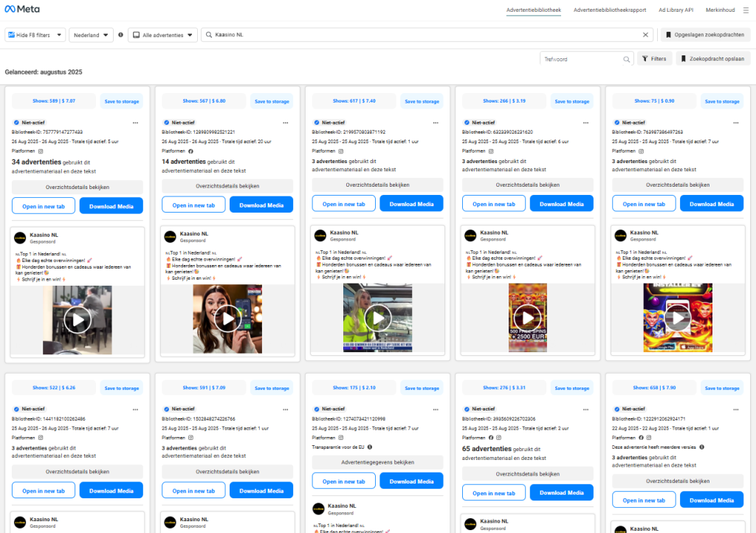
Task: Download Media for ad 1289809982521221
Action: click(x=261, y=204)
